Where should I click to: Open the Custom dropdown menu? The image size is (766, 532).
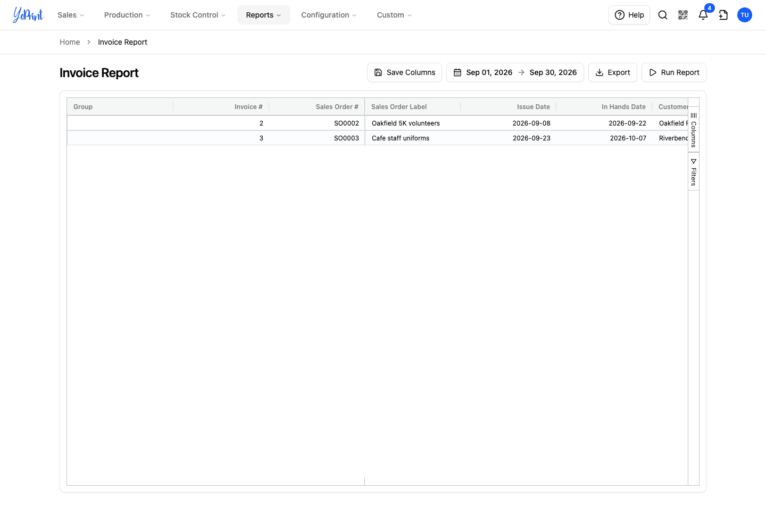(x=394, y=15)
